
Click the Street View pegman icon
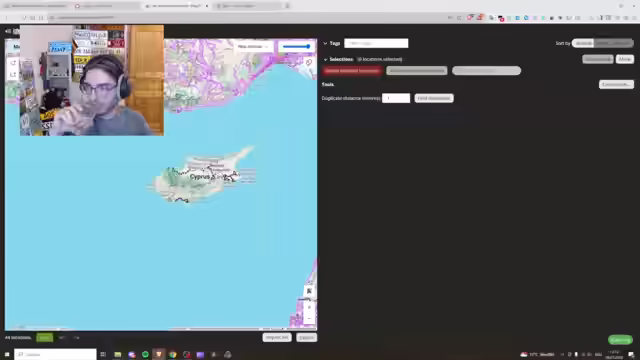pos(309,291)
